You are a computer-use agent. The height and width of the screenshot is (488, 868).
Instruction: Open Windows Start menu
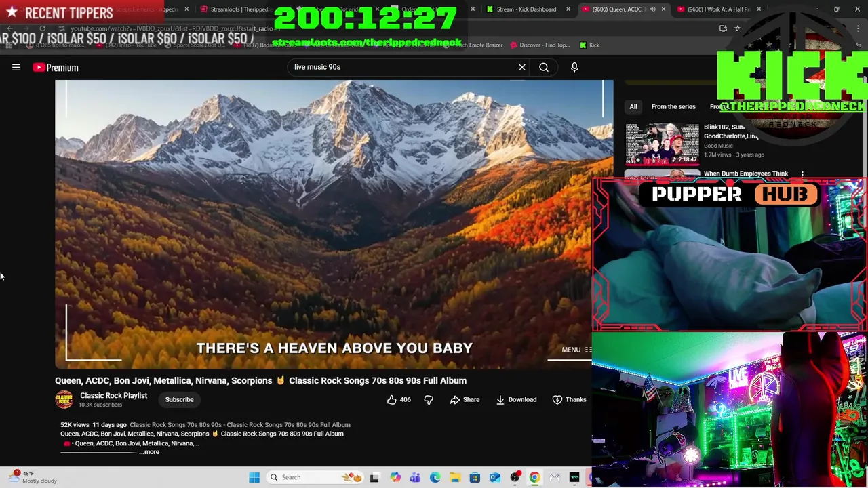click(x=254, y=477)
